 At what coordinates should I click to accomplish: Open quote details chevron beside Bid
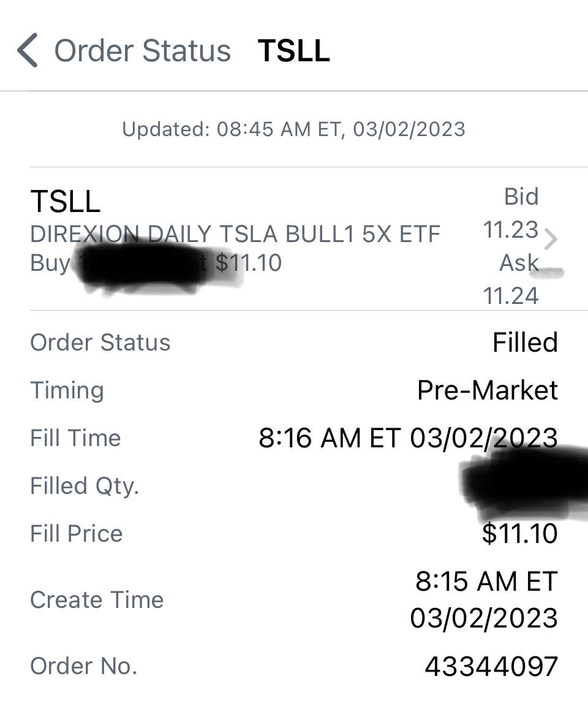(x=551, y=240)
